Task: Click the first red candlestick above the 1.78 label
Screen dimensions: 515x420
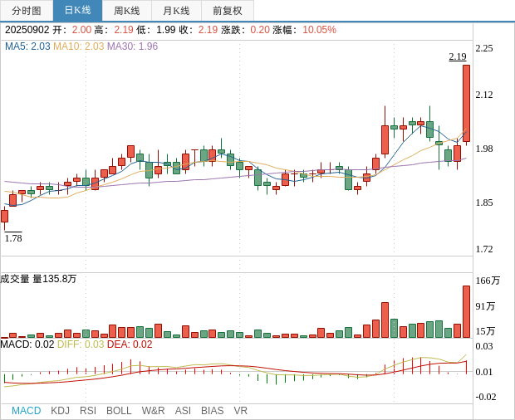Action: [x=5, y=217]
